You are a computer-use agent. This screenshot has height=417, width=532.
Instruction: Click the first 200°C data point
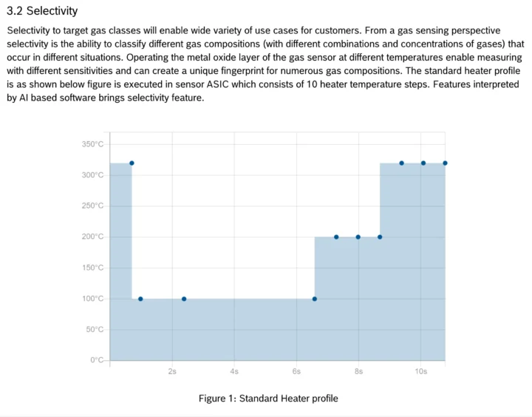point(336,237)
